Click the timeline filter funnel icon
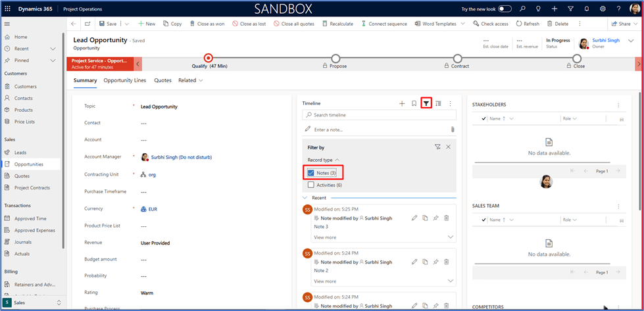This screenshot has width=644, height=311. click(x=426, y=103)
